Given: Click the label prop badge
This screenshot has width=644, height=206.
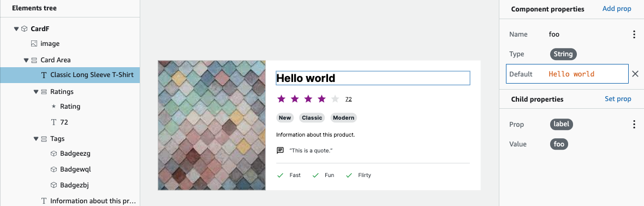Looking at the screenshot, I should (x=562, y=124).
